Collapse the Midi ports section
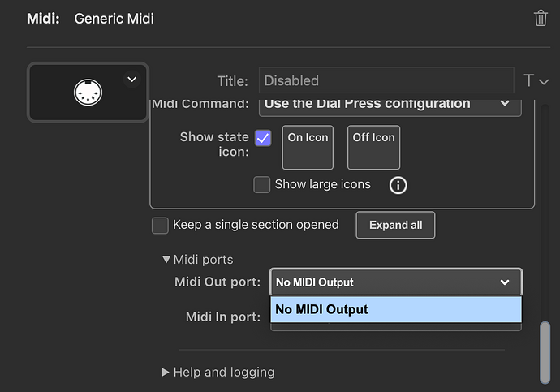Screen dimensions: 560x392 167,260
